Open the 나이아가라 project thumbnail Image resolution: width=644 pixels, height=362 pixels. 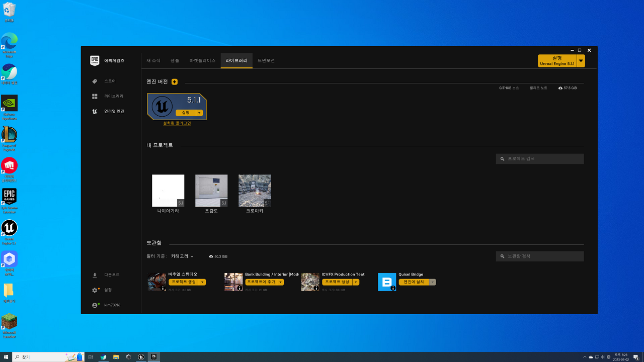[168, 191]
